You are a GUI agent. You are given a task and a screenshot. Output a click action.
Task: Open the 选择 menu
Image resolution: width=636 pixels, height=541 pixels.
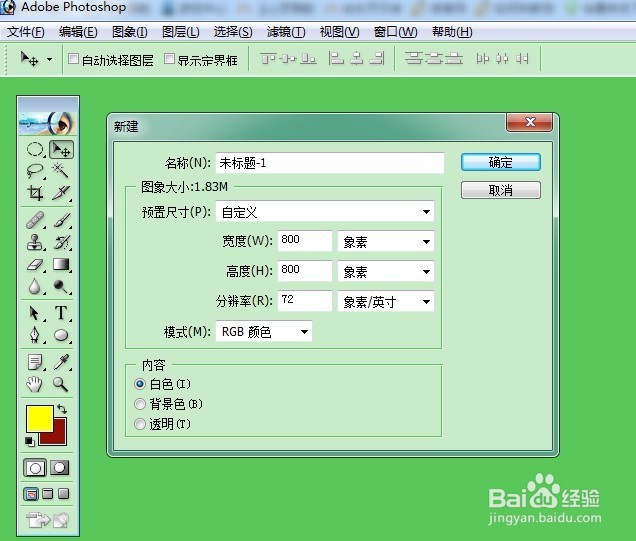coord(233,32)
